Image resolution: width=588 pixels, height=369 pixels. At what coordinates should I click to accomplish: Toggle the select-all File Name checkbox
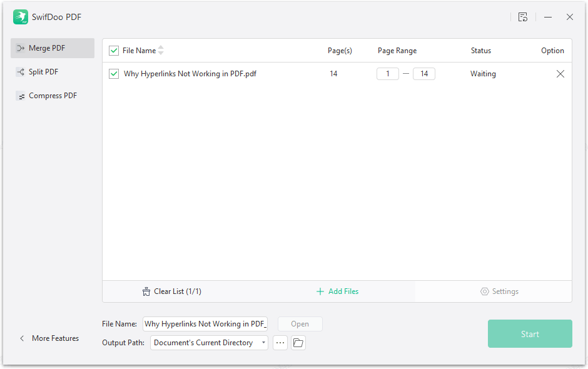pyautogui.click(x=114, y=50)
